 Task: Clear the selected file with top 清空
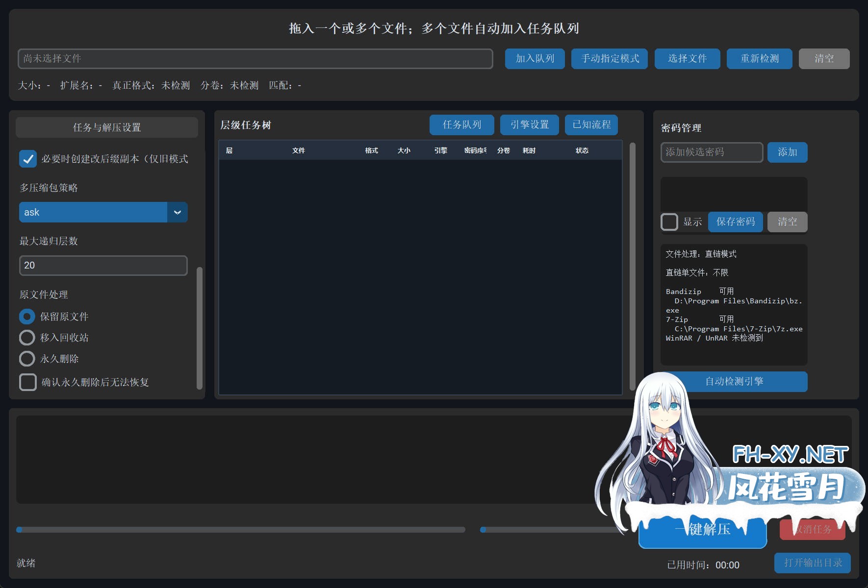[x=824, y=59]
